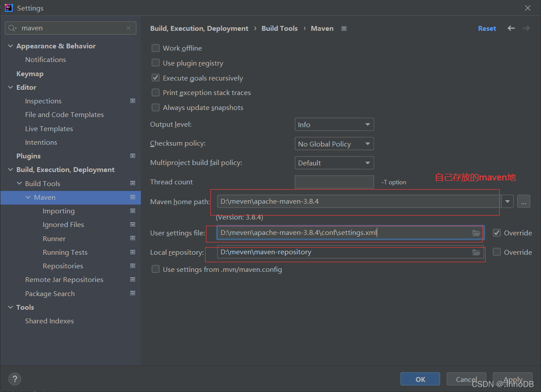The width and height of the screenshot is (541, 392).
Task: Enable Use settings from .mvn/maven.config
Action: [155, 269]
